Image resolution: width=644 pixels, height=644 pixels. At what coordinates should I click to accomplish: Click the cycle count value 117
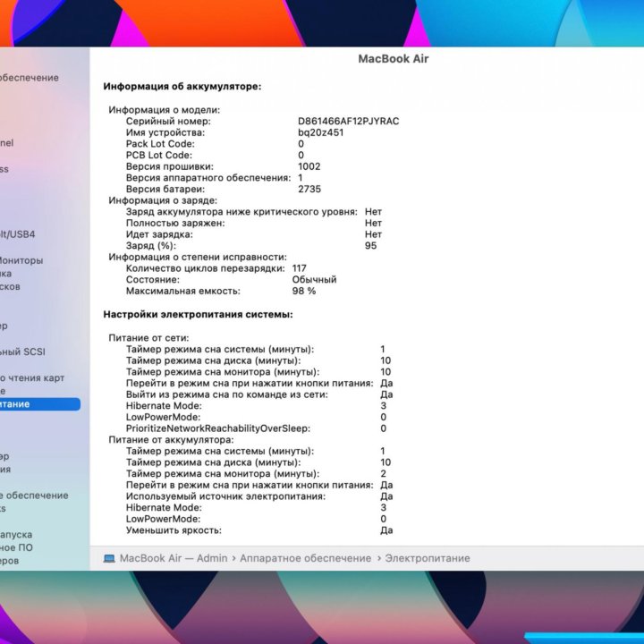[x=299, y=268]
